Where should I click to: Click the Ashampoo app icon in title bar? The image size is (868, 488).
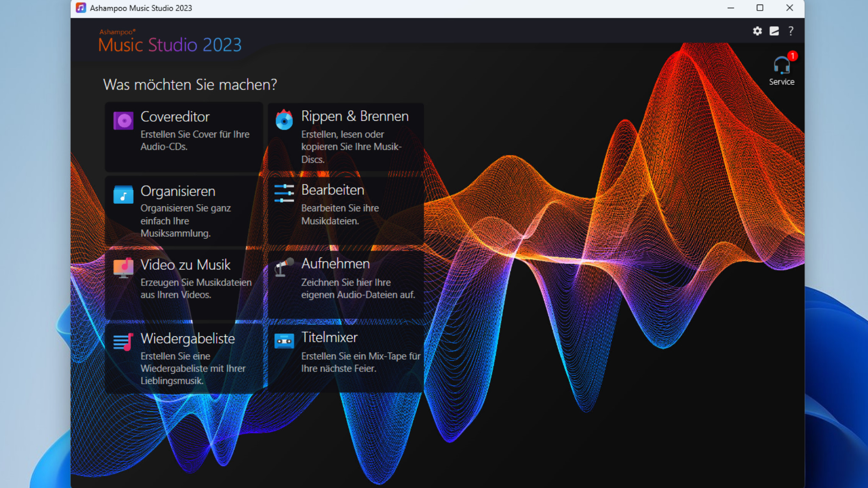[x=81, y=8]
